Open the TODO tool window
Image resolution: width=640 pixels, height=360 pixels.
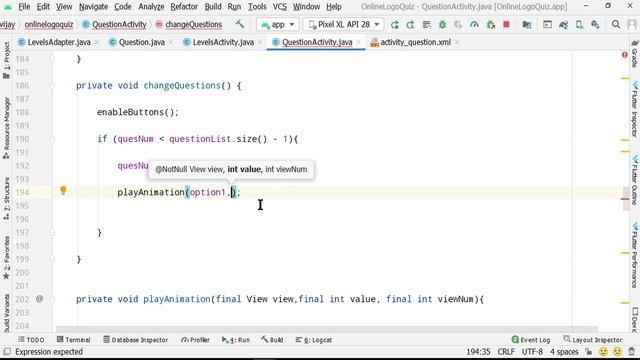(31, 340)
